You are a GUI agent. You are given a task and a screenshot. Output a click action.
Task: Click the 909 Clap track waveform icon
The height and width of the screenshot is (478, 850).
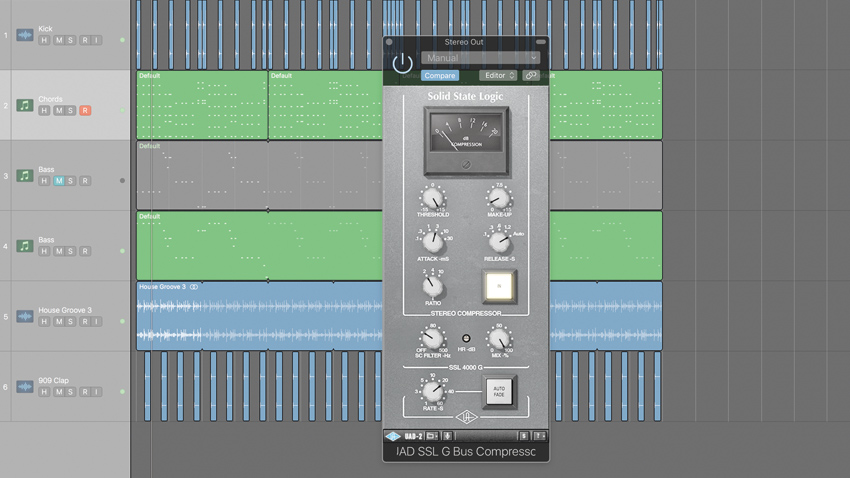[x=25, y=386]
